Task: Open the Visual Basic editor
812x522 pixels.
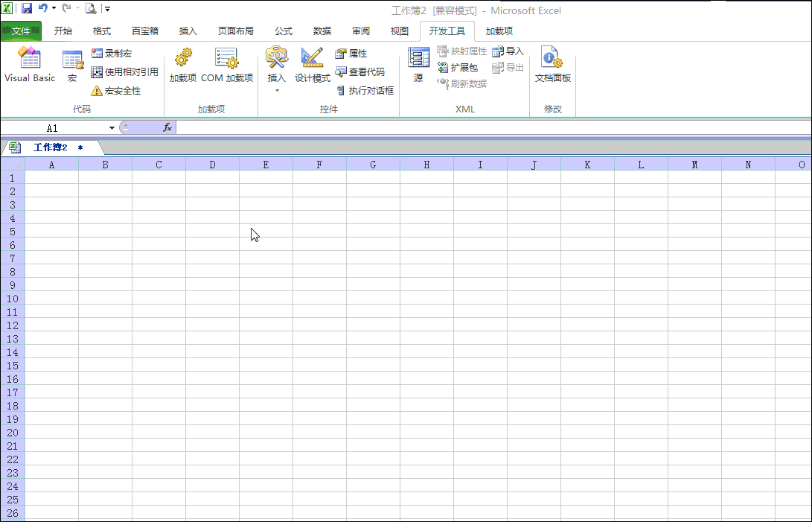Action: tap(29, 66)
